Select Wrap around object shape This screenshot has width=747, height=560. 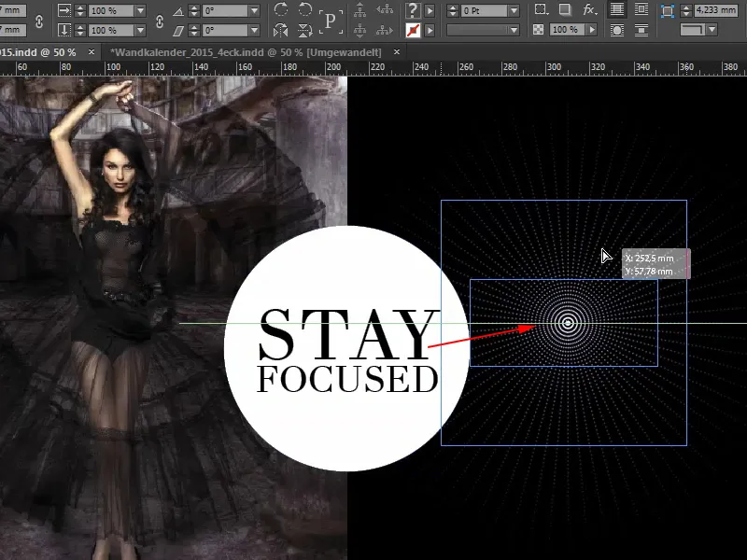pyautogui.click(x=617, y=31)
